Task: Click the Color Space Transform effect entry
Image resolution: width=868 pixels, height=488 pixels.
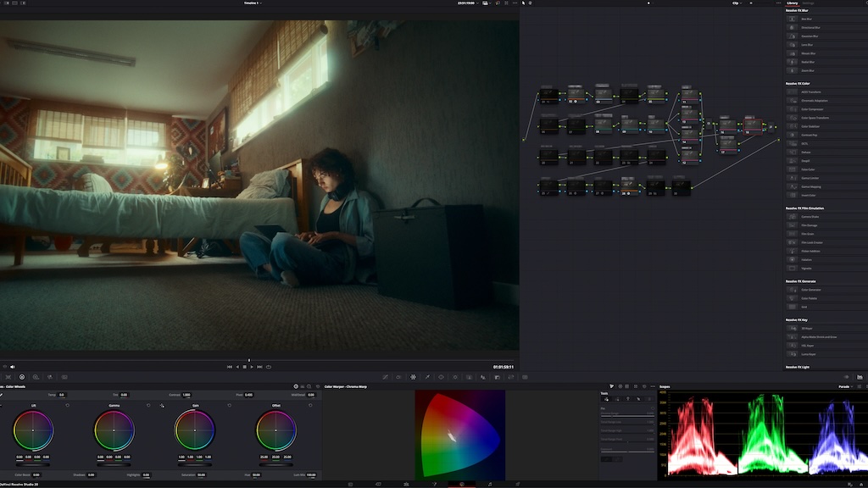Action: point(815,118)
